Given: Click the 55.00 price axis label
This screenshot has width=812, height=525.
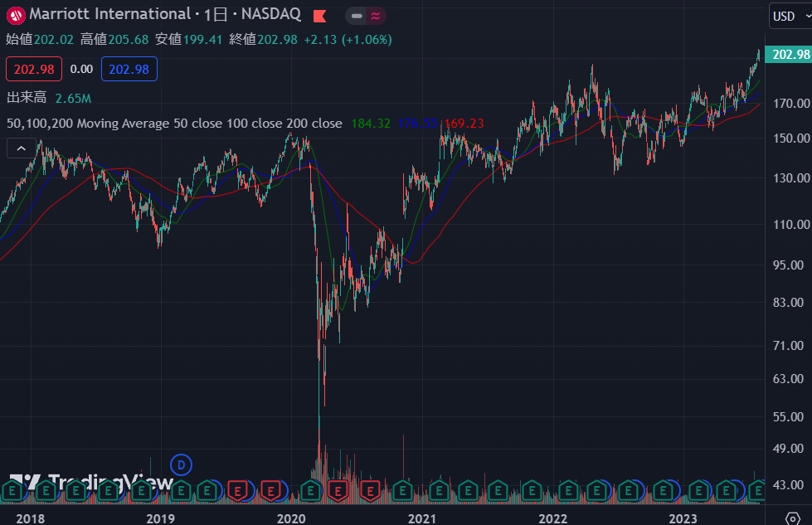Looking at the screenshot, I should pyautogui.click(x=788, y=417).
